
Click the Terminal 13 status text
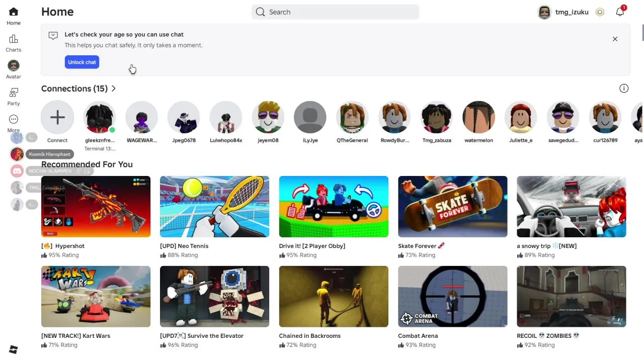point(100,149)
